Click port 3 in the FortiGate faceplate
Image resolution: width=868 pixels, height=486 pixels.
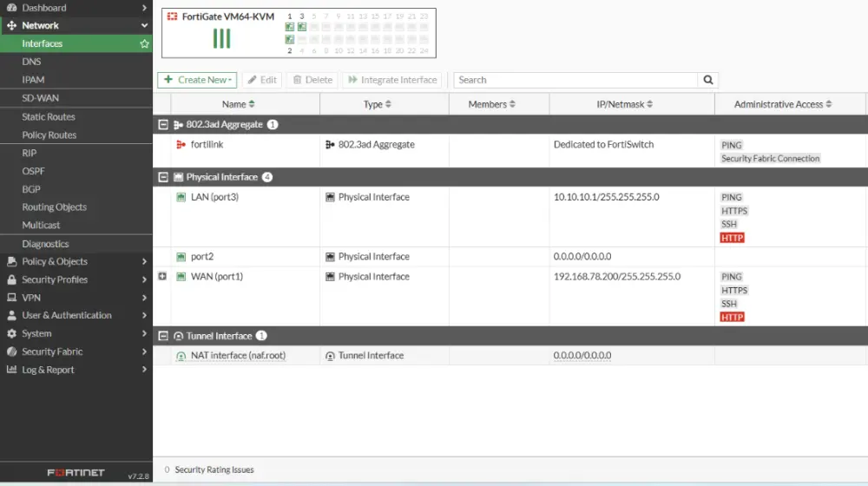[302, 27]
